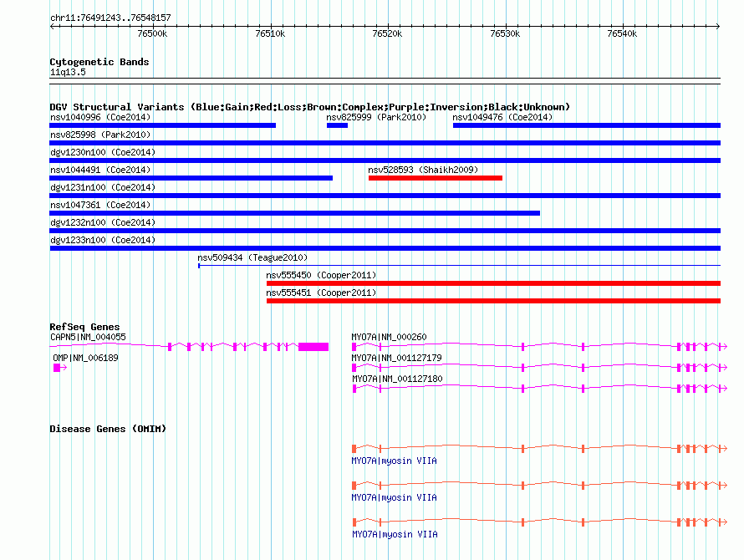Click the Disease Genes (OMIM) track heading
The image size is (744, 560).
coord(108,429)
